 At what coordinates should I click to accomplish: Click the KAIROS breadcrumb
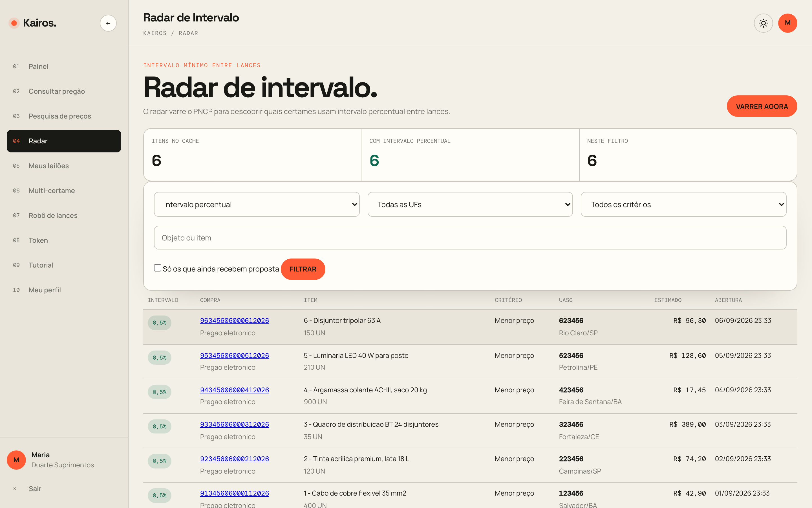155,33
